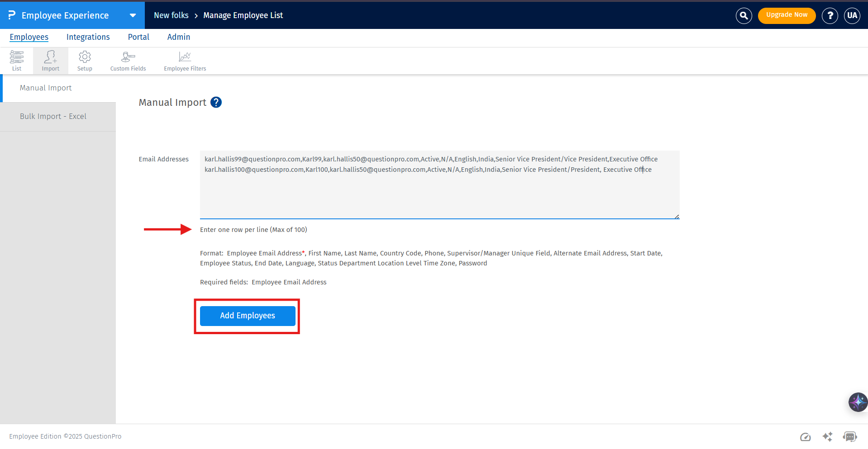Open the chat bubble icon in footer
The image size is (868, 449).
click(849, 437)
